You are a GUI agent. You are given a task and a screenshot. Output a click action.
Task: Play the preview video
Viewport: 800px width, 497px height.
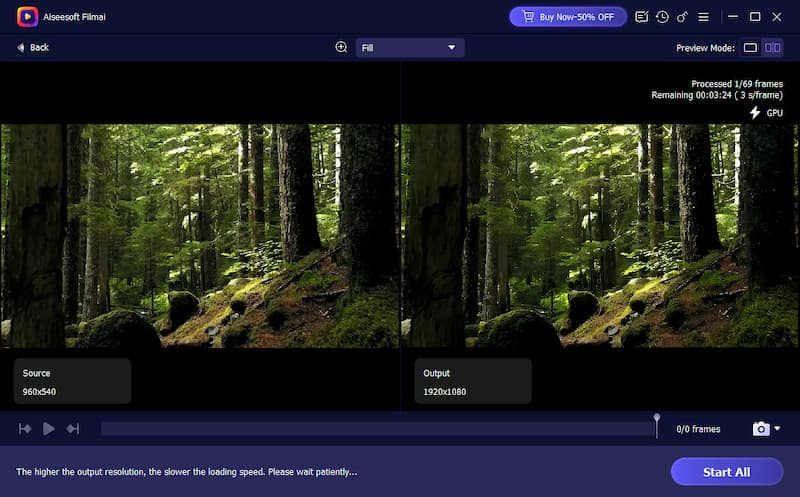48,429
